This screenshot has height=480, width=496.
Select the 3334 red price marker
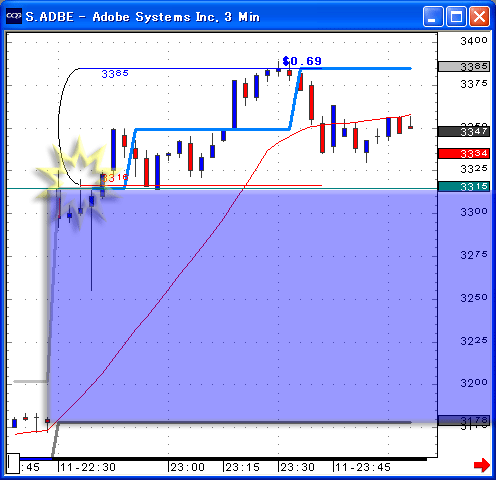464,153
